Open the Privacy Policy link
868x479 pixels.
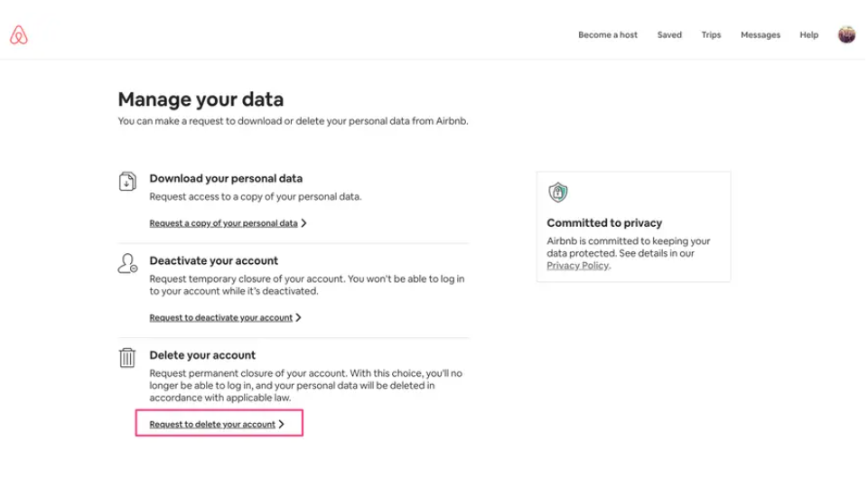click(578, 265)
